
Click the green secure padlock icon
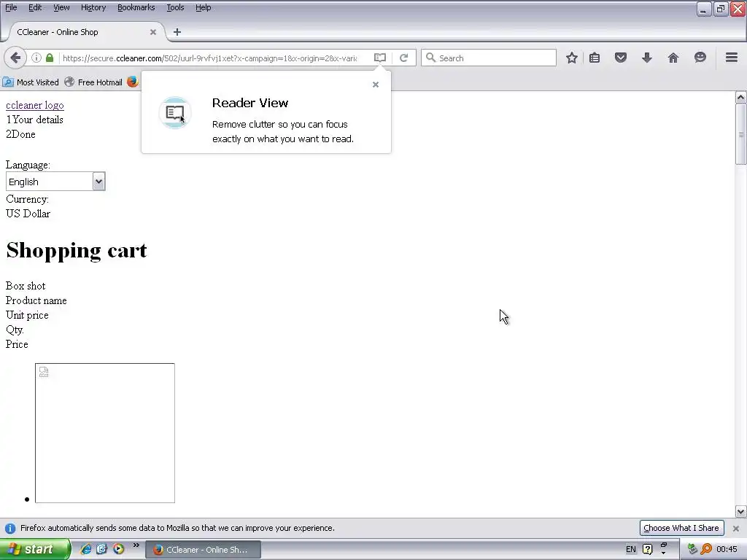coord(50,58)
